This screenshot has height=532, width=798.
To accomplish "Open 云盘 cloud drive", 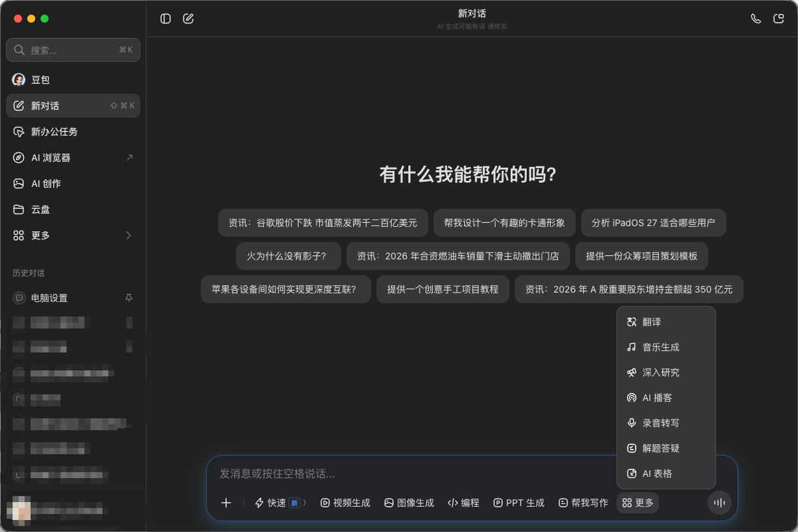I will tap(73, 209).
